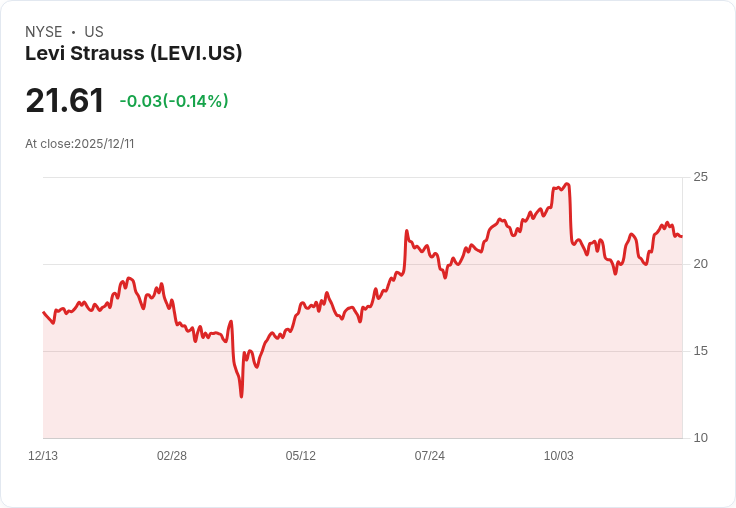
Task: Click the 05/12 date axis label
Action: (x=300, y=455)
